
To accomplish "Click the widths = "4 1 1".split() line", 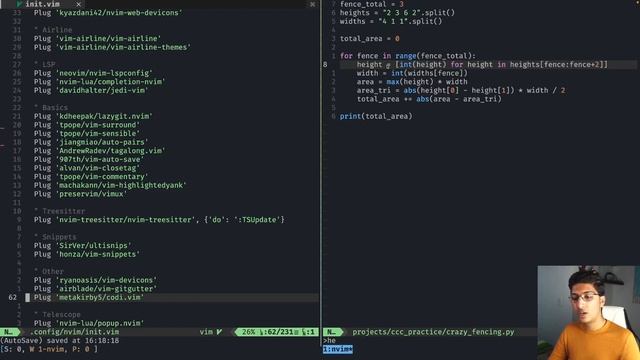I will 391,21.
